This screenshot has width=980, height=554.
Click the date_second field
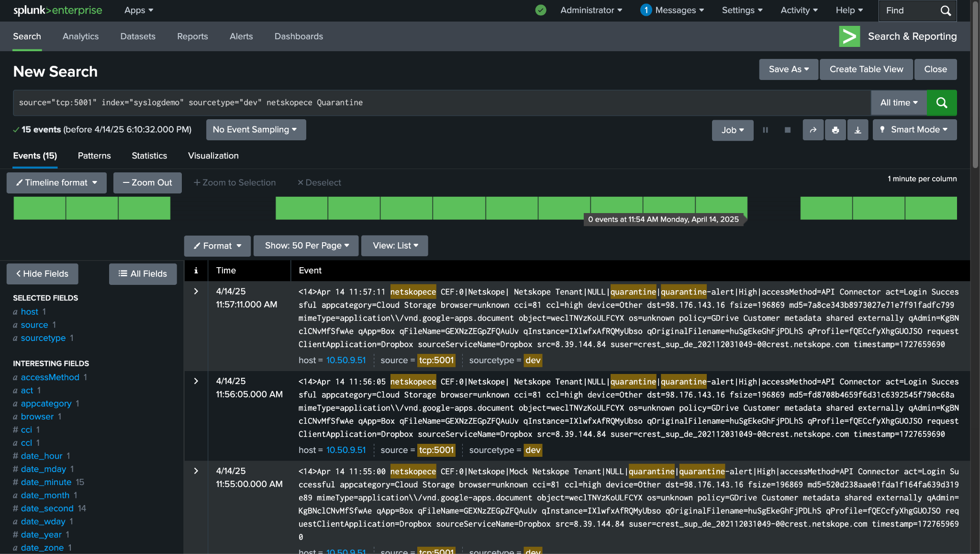pyautogui.click(x=47, y=509)
